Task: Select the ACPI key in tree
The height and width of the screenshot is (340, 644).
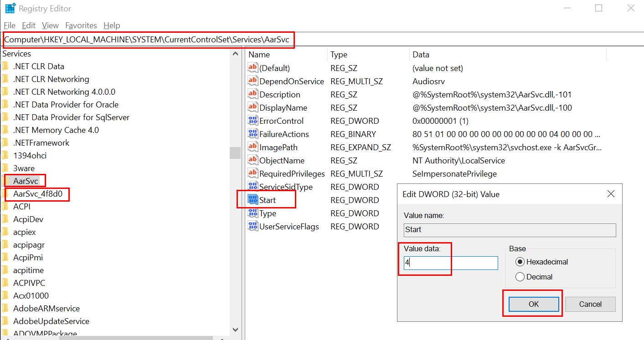Action: (x=22, y=207)
